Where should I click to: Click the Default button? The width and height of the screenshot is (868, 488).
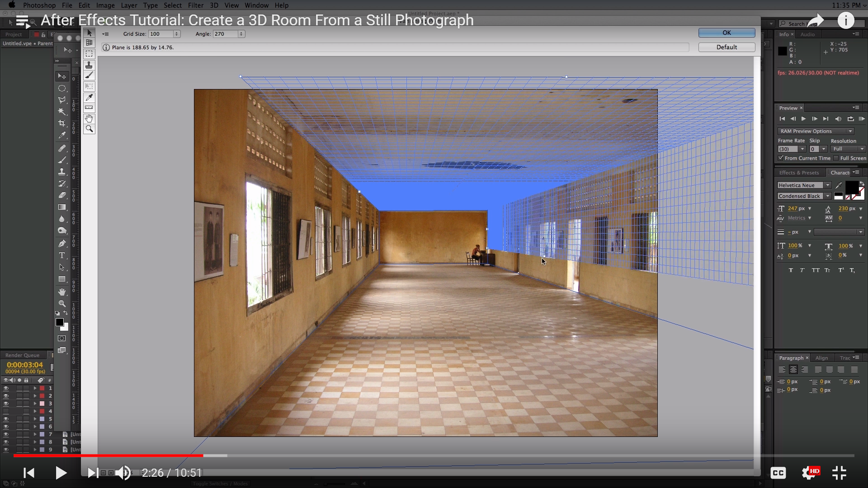(726, 47)
